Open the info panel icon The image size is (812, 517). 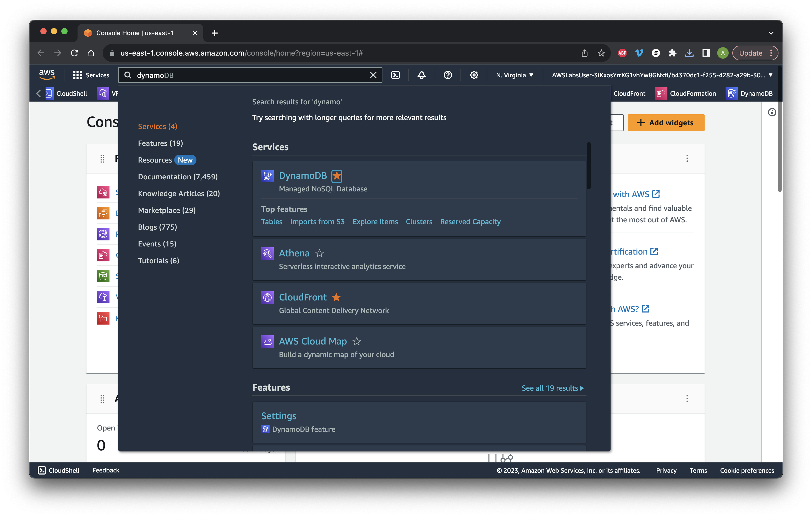coord(772,112)
